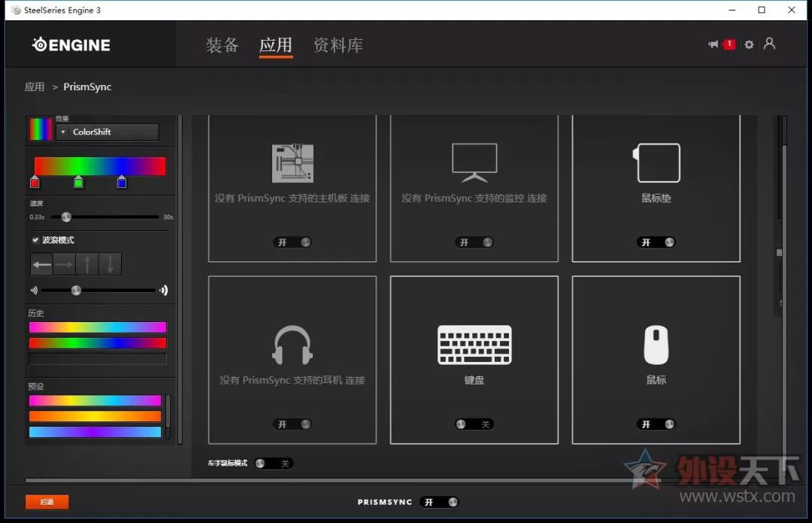The height and width of the screenshot is (523, 812).
Task: Click the wide wave width icon
Action: pos(164,290)
